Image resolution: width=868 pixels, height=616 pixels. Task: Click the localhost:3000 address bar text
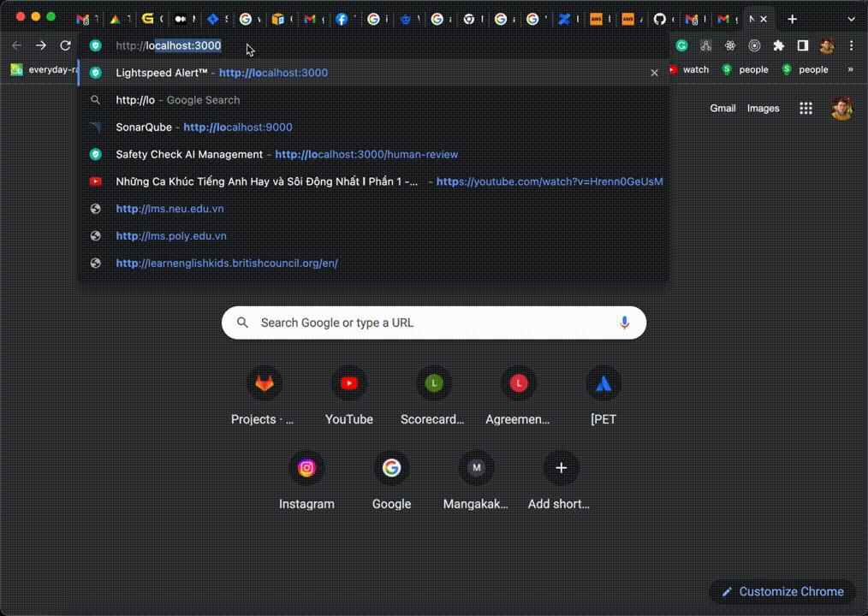[169, 45]
